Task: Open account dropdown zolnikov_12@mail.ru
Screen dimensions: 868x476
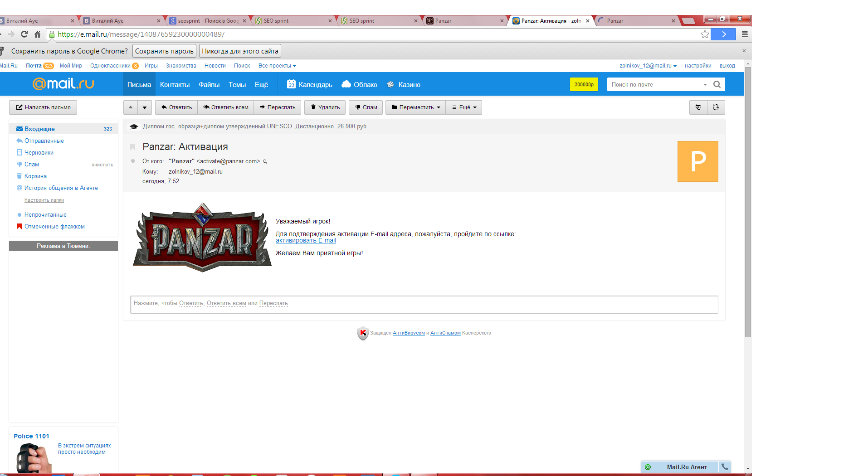Action: click(x=648, y=66)
